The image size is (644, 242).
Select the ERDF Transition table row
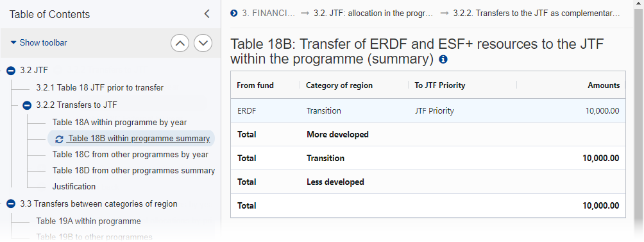coord(428,110)
